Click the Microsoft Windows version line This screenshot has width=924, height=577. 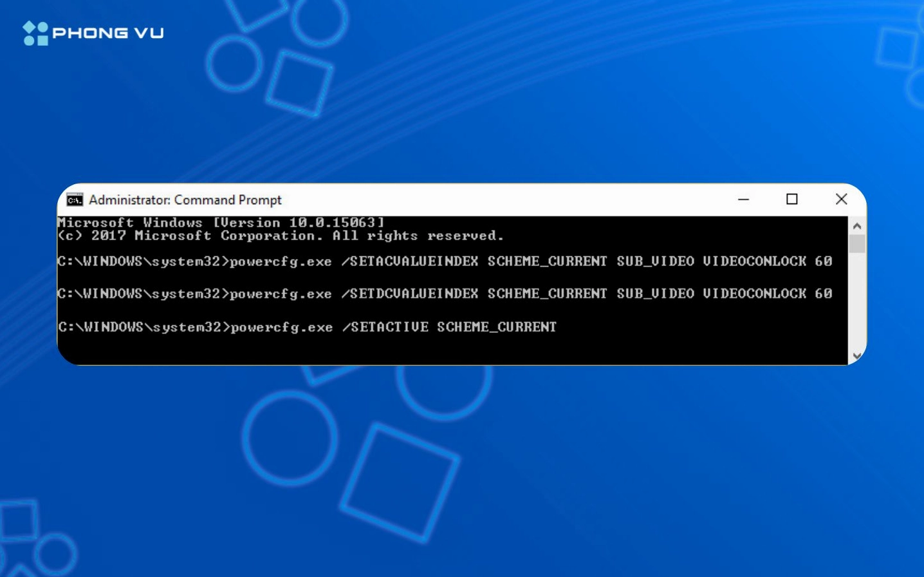[x=221, y=223]
